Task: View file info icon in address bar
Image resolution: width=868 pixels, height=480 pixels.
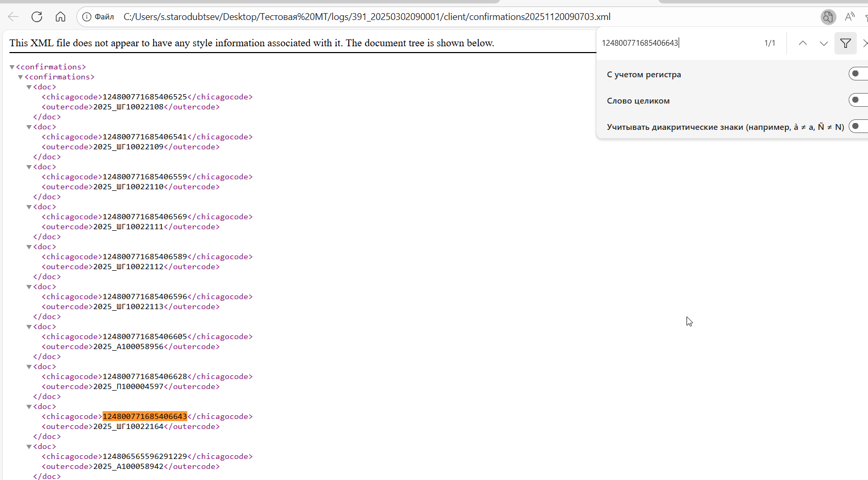Action: 87,17
